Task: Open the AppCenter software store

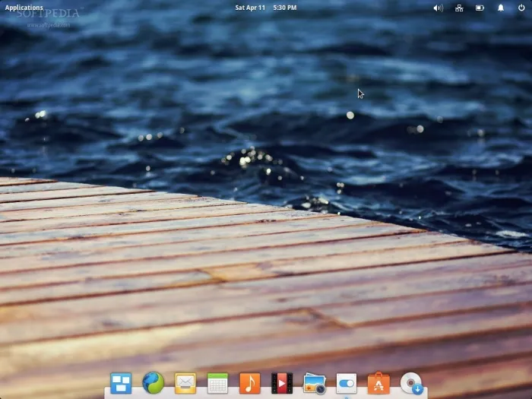Action: [x=378, y=383]
